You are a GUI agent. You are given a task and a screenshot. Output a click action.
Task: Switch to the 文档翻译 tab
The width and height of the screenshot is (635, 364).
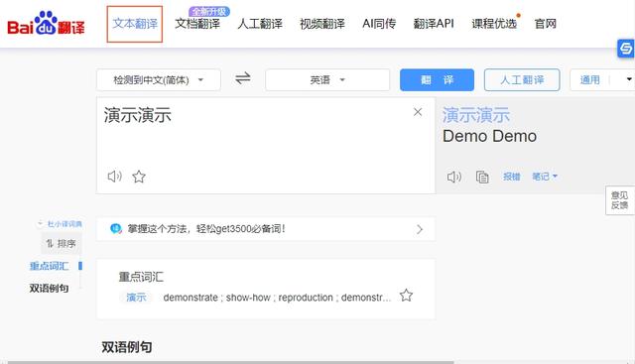197,24
